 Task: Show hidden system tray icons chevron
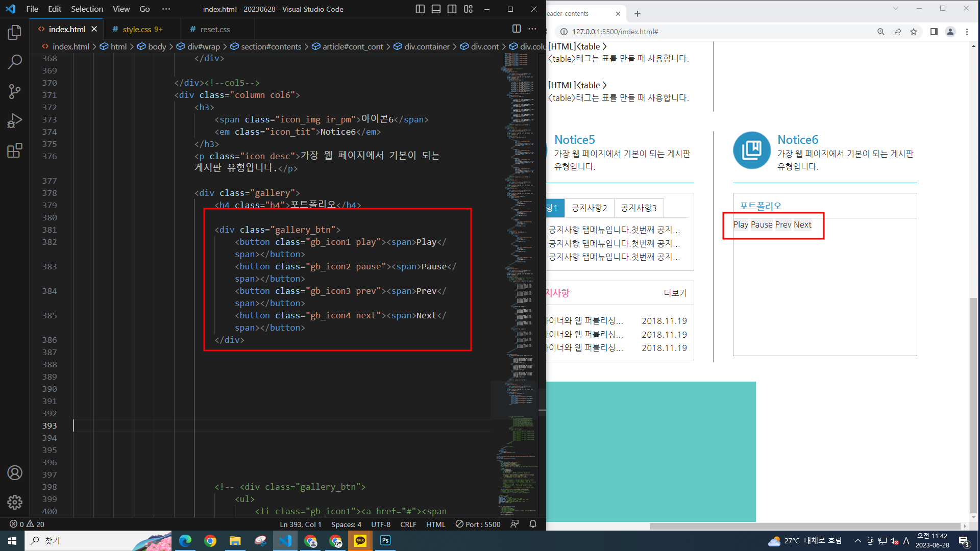point(857,541)
